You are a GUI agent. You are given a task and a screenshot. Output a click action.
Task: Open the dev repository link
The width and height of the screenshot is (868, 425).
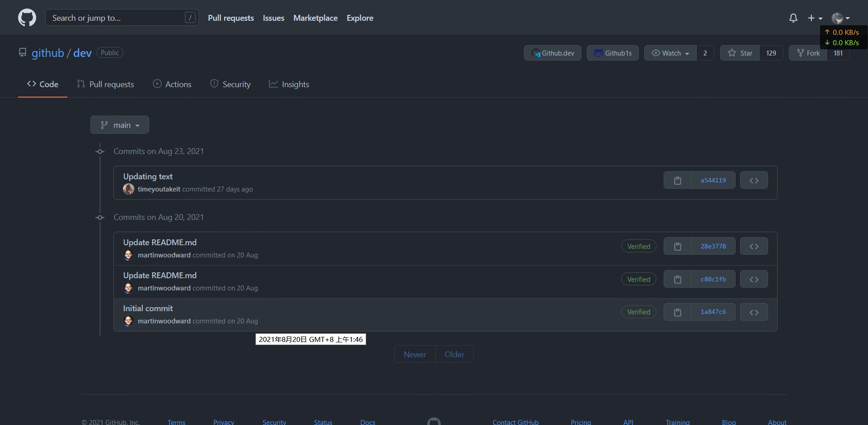click(82, 53)
